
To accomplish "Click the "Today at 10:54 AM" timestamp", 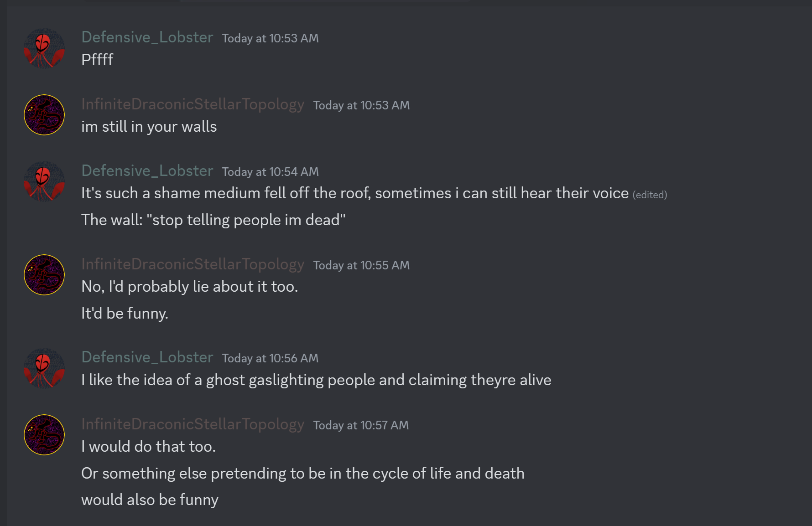I will coord(270,172).
